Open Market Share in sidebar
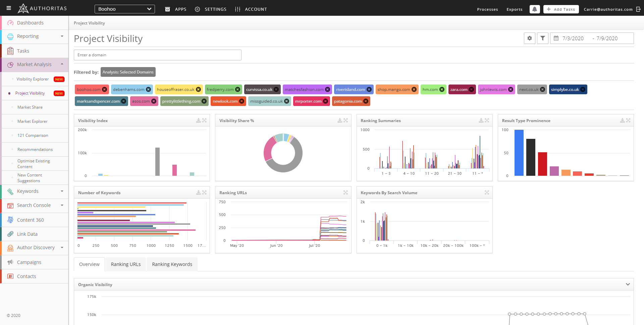Screen dimensions: 644x325 (x=30, y=107)
